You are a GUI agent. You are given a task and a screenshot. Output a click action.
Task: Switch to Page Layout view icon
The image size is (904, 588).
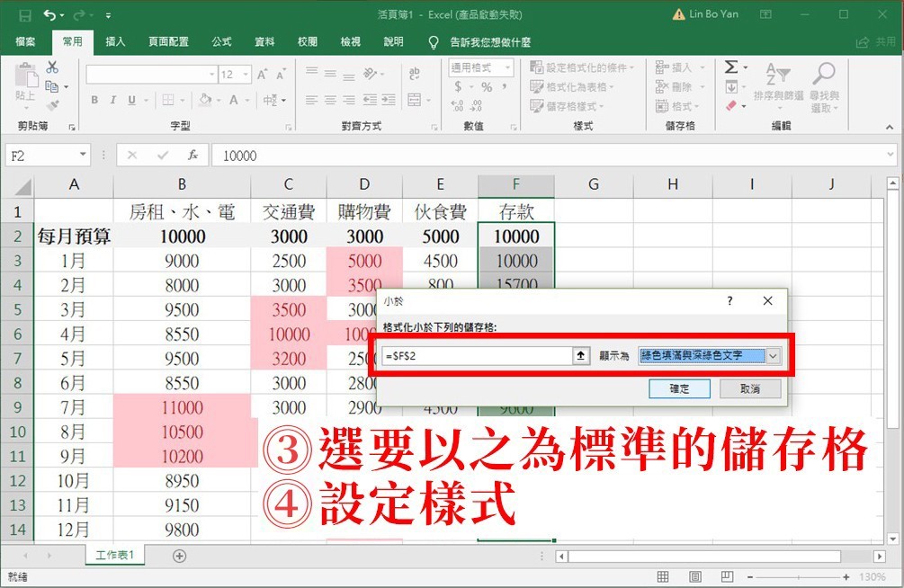tap(695, 576)
